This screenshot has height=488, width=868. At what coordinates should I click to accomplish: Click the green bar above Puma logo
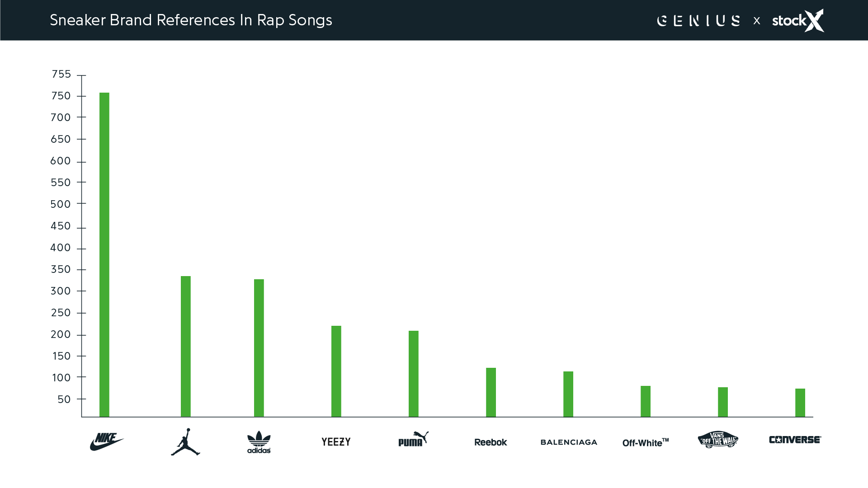[414, 374]
